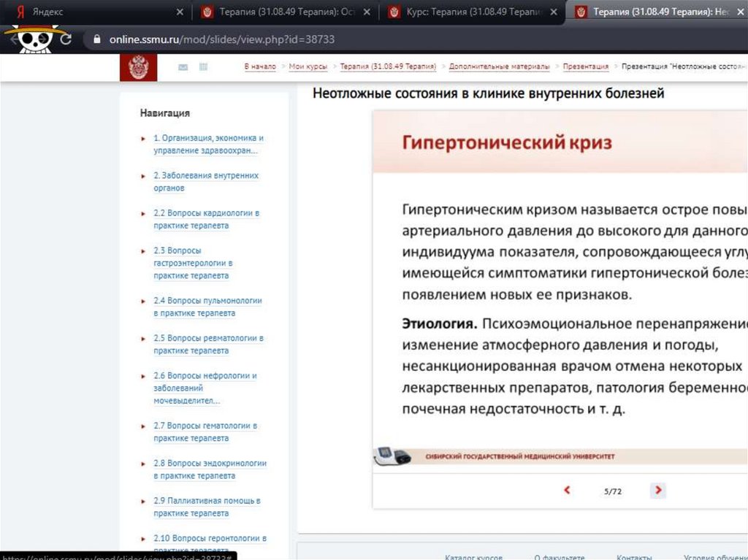
Task: Expand arrow beside '2.4 Вопросы пульмонологии'
Action: [x=143, y=301]
